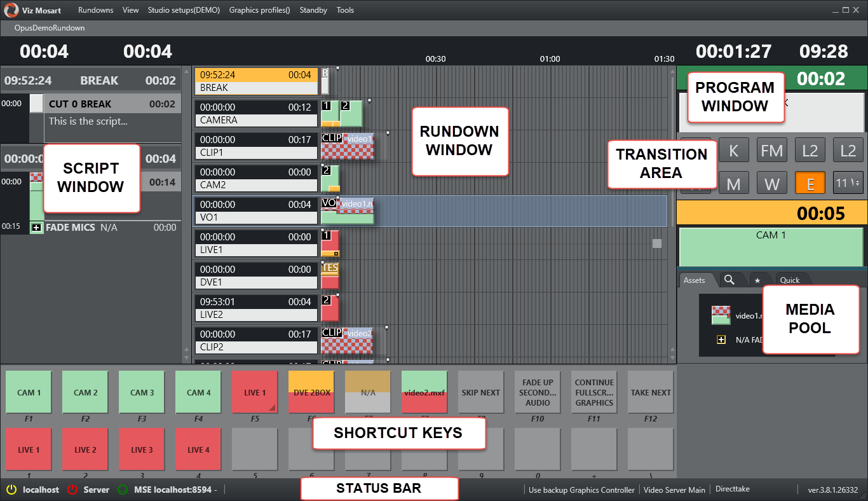Toggle the W transition button

coord(772,184)
